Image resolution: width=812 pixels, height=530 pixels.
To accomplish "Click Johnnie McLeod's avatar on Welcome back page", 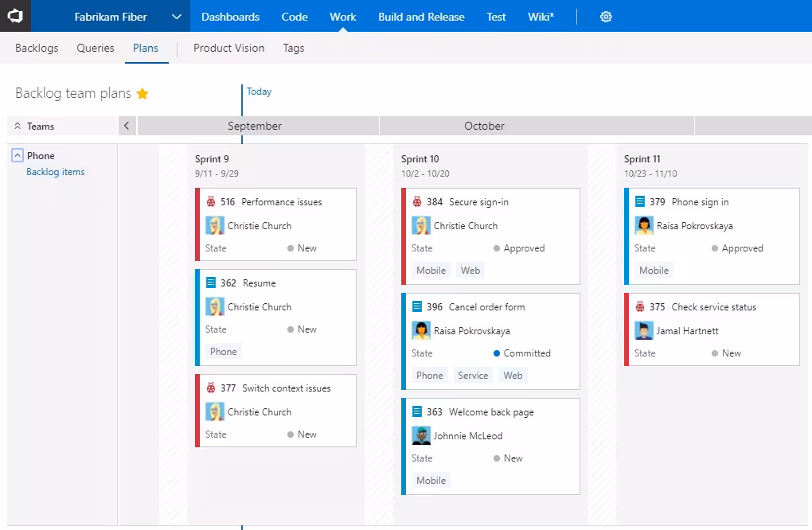I will 421,435.
